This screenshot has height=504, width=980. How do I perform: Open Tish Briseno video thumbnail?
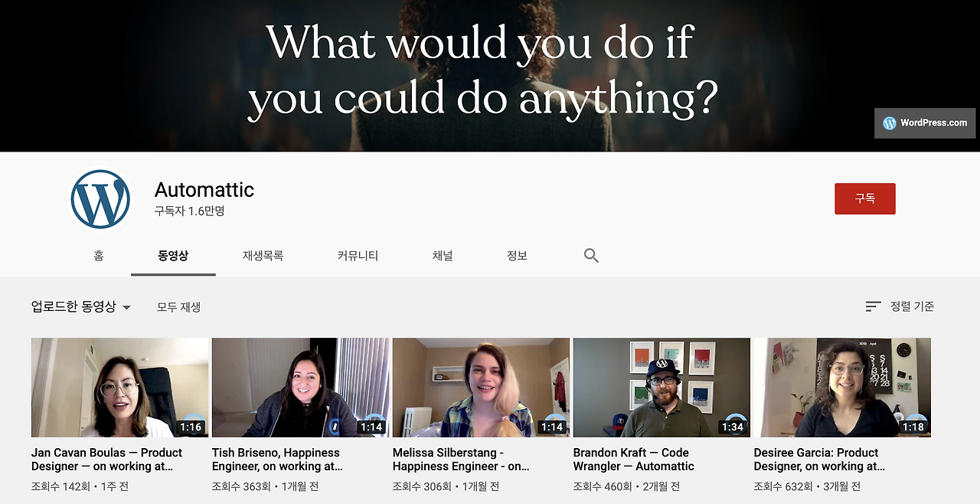point(300,388)
